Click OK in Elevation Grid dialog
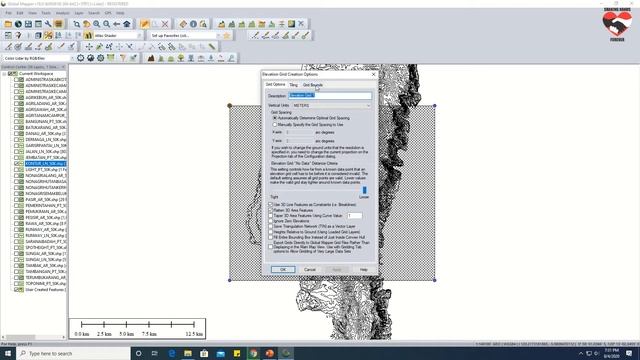640x360 pixels. point(283,269)
